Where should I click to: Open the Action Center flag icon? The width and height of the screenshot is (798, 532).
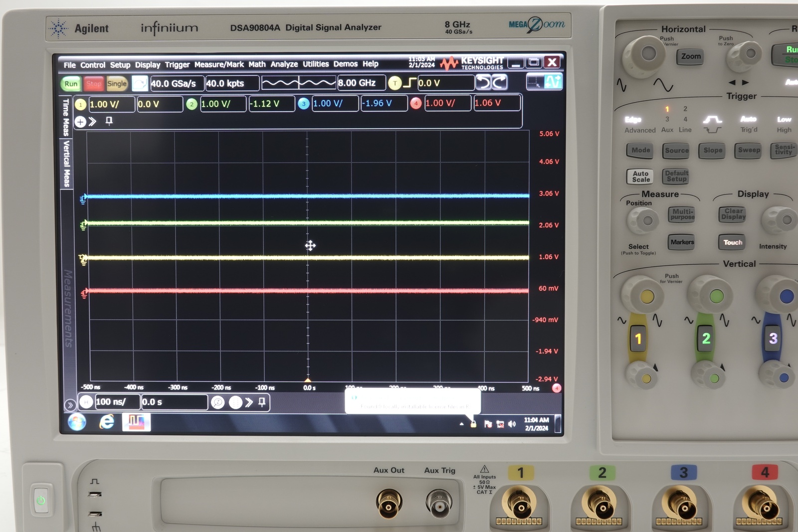(x=488, y=424)
